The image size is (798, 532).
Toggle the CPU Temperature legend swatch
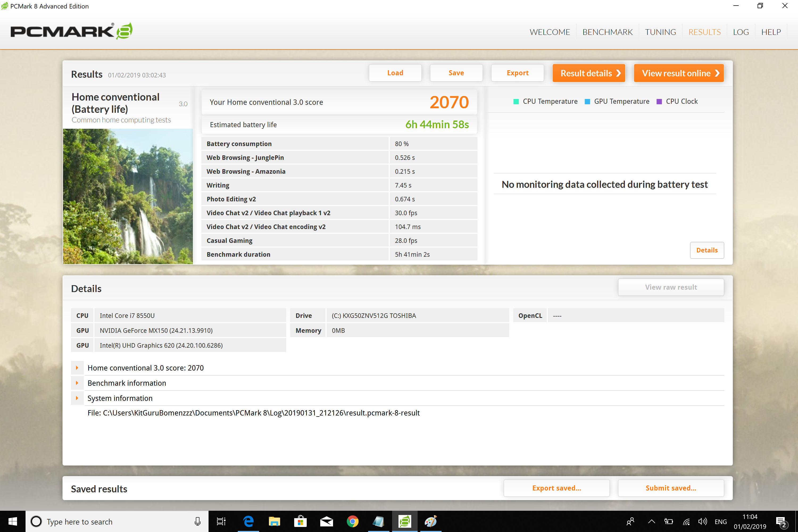pyautogui.click(x=516, y=101)
